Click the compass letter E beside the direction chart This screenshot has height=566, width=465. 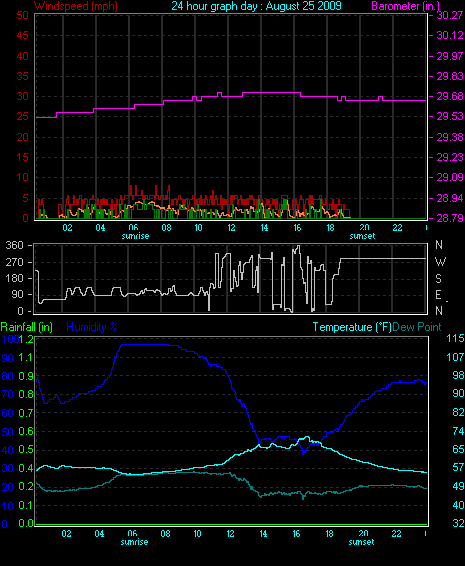point(438,295)
